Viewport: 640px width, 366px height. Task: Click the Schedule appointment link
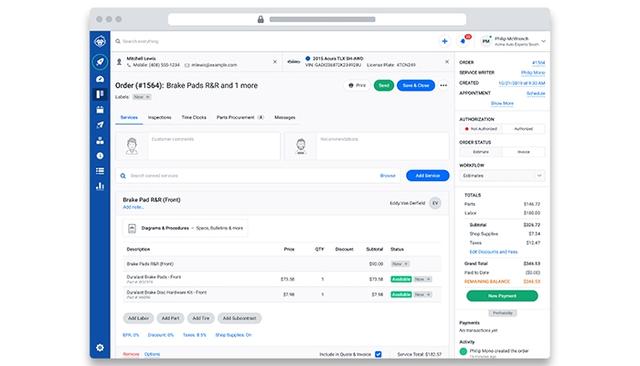coord(536,93)
